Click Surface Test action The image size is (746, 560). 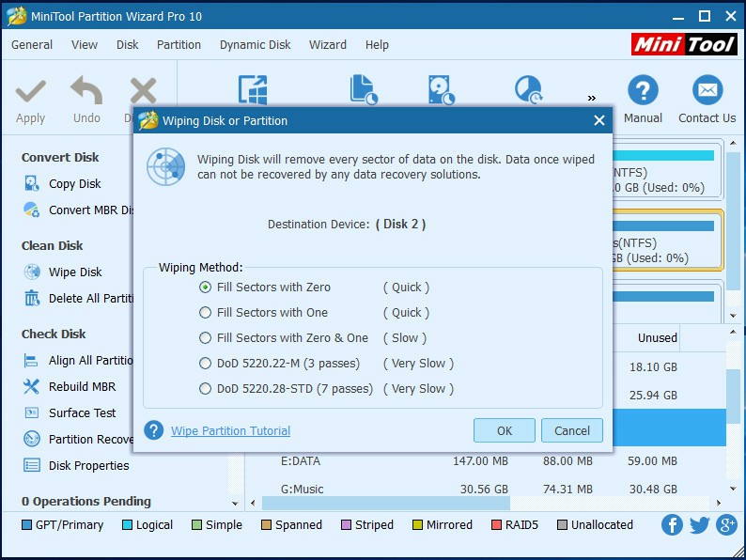[83, 412]
